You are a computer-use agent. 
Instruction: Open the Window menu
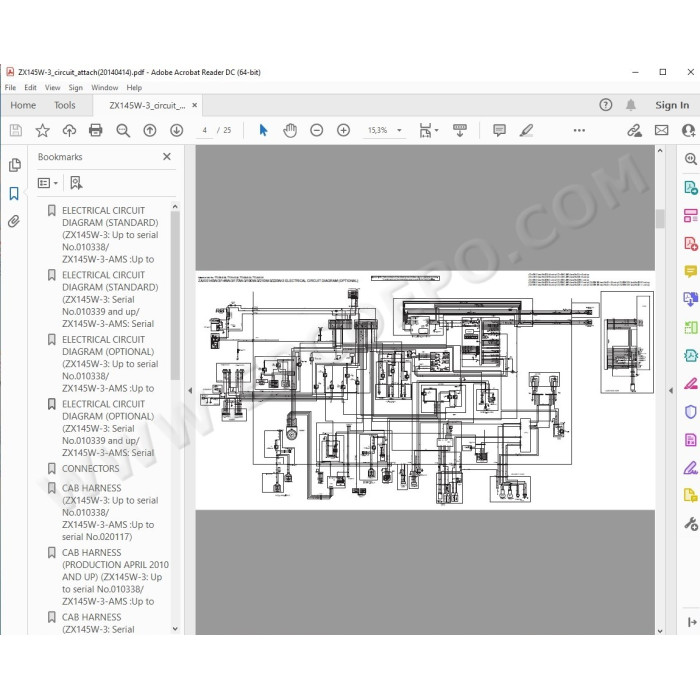pyautogui.click(x=104, y=88)
